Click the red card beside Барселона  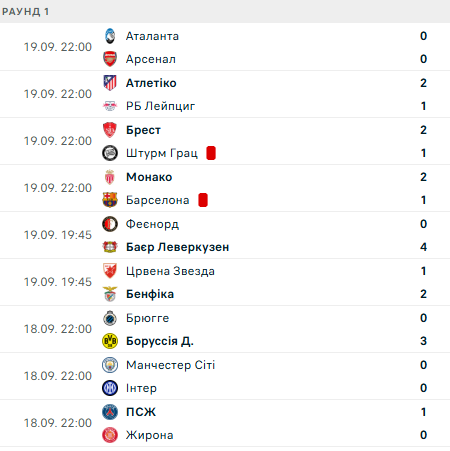pyautogui.click(x=203, y=200)
